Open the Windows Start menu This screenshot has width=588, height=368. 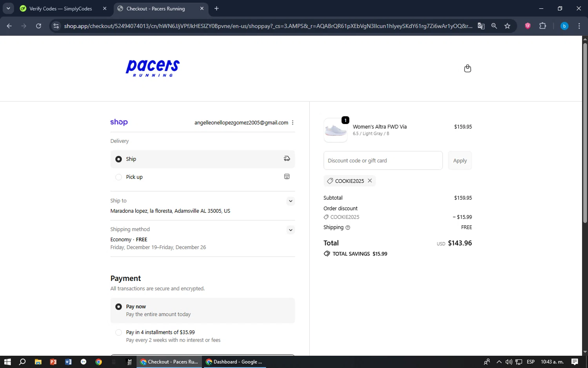click(x=7, y=362)
